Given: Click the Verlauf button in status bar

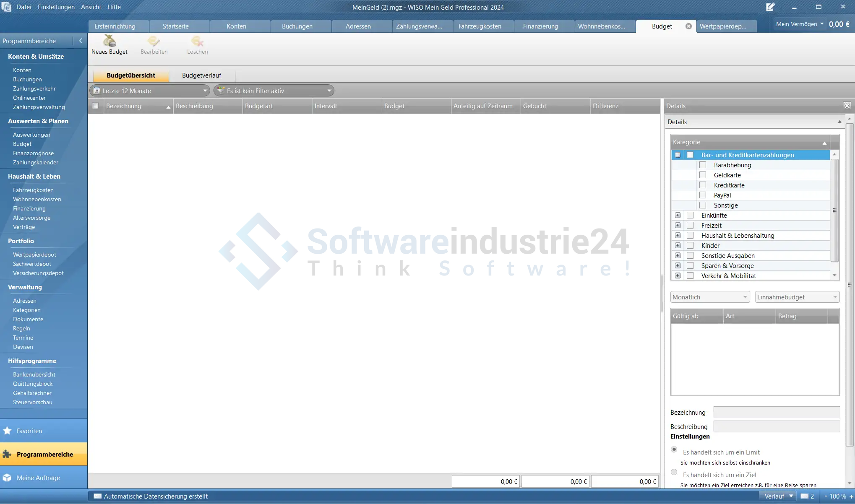Looking at the screenshot, I should 778,496.
